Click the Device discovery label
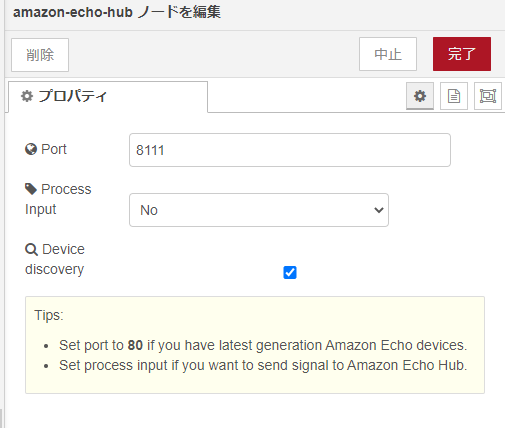505x430 pixels. pos(55,259)
